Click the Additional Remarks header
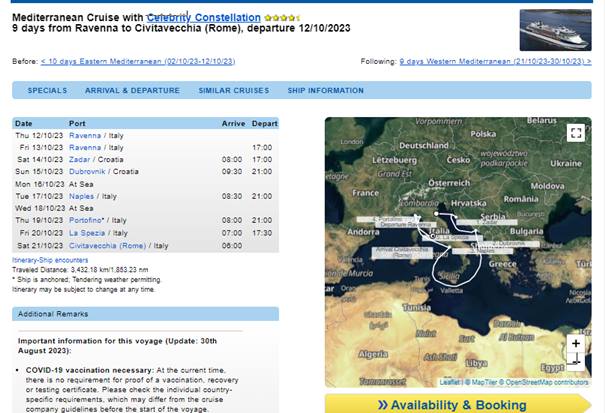Viewport: 605px width, 413px height. pos(145,314)
